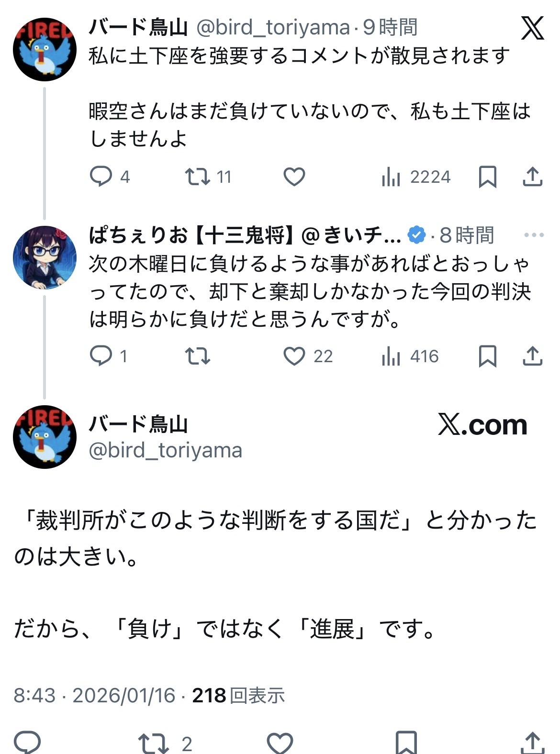This screenshot has height=754, width=560.
Task: Repost ぱちぇりお's reply tweet
Action: [198, 356]
